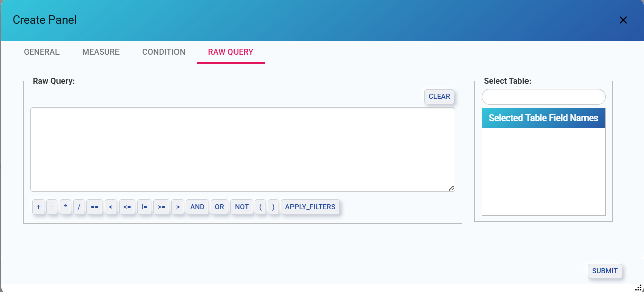Add the greater-than-or-equal operator

[161, 207]
